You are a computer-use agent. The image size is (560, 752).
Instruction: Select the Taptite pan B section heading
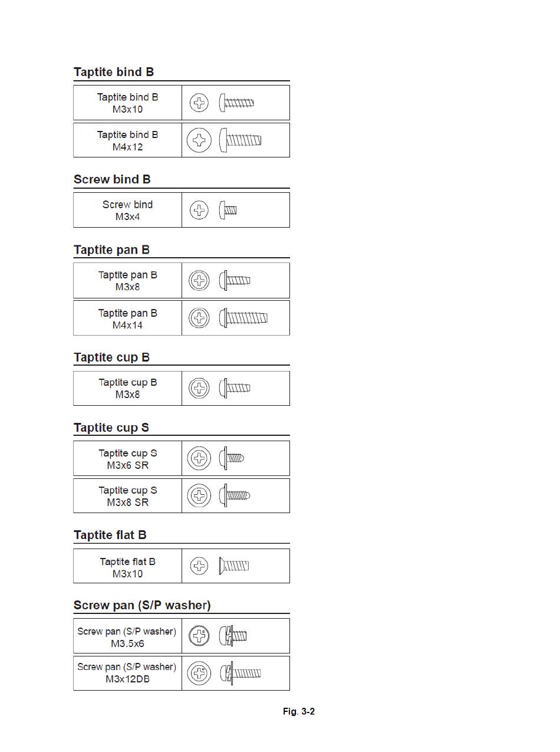(111, 249)
